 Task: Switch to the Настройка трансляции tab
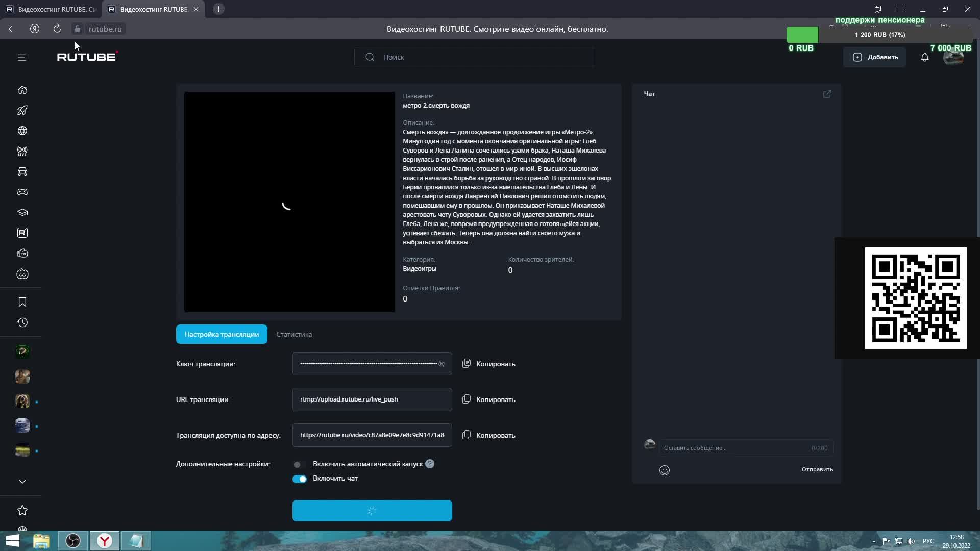(x=222, y=334)
